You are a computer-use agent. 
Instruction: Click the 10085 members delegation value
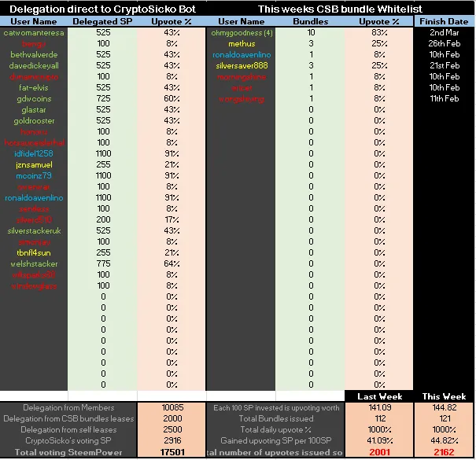pyautogui.click(x=172, y=407)
